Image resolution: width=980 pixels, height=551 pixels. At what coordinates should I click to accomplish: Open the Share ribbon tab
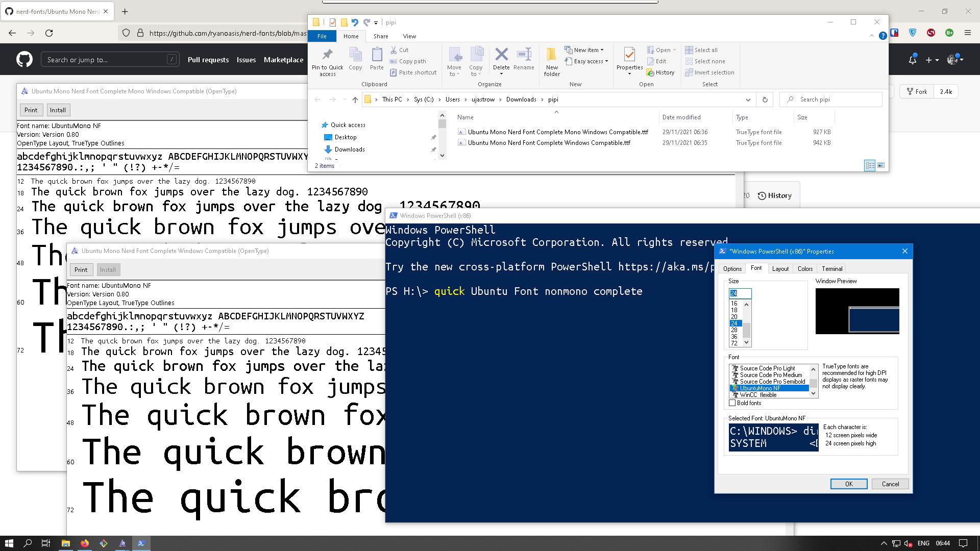click(x=381, y=36)
